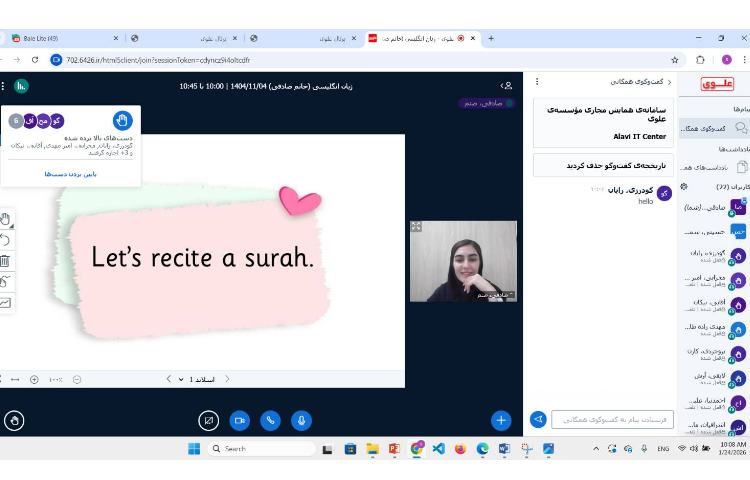Open the options menu left of connection status

coord(3,86)
